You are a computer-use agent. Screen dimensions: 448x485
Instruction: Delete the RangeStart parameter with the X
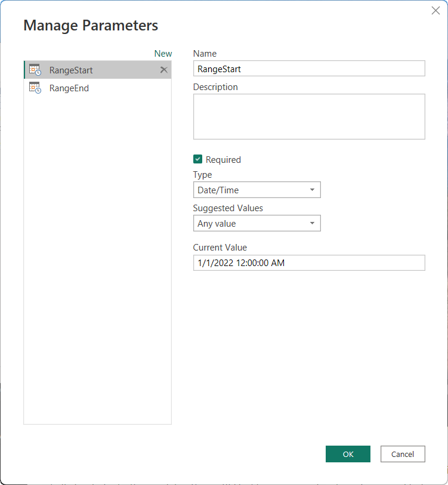pos(163,69)
